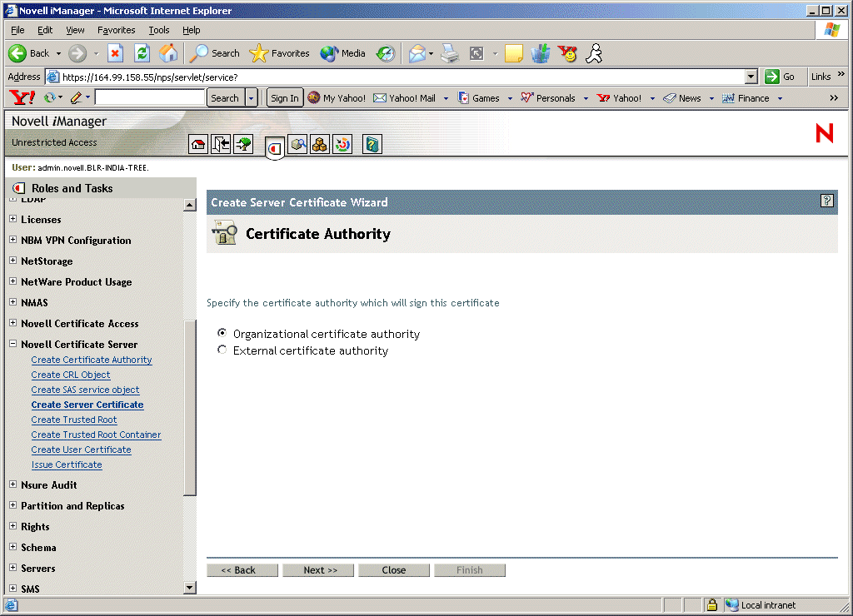This screenshot has width=853, height=616.
Task: Expand the Servers role
Action: coord(13,568)
